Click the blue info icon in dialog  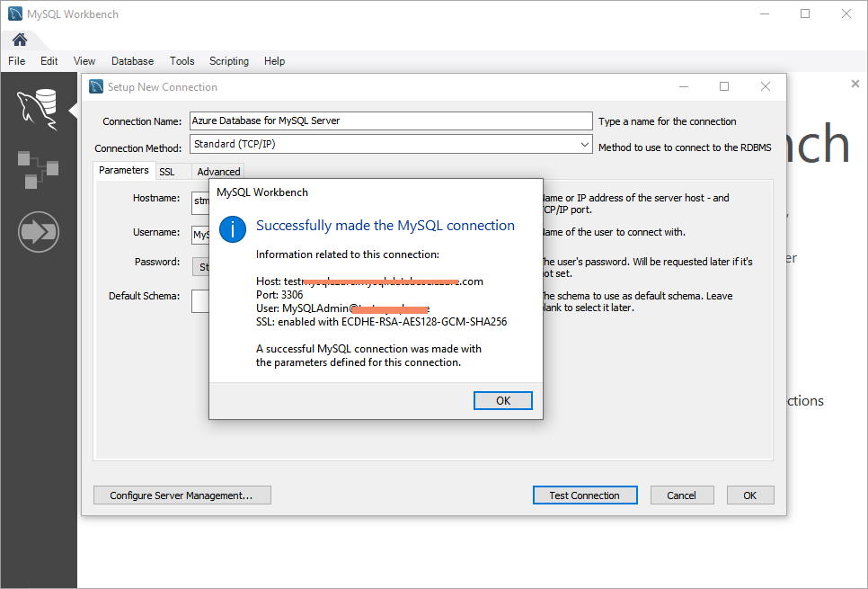coord(234,228)
